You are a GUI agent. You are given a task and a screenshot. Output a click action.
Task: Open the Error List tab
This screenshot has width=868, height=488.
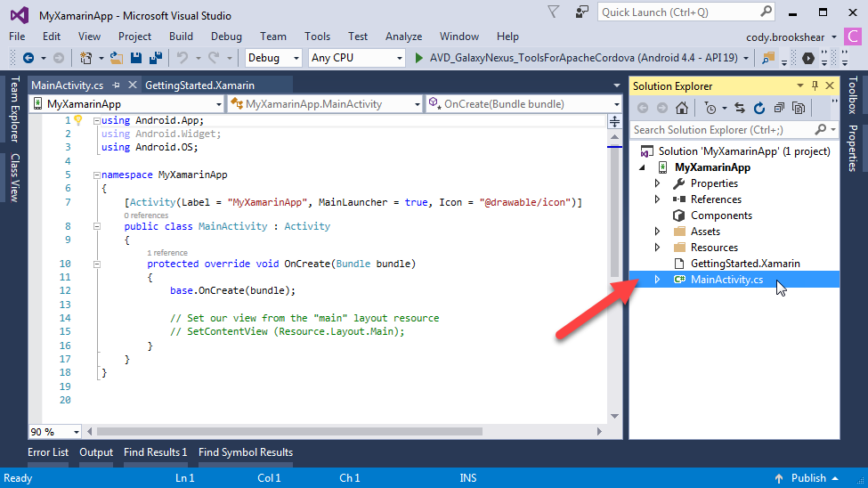(x=48, y=452)
